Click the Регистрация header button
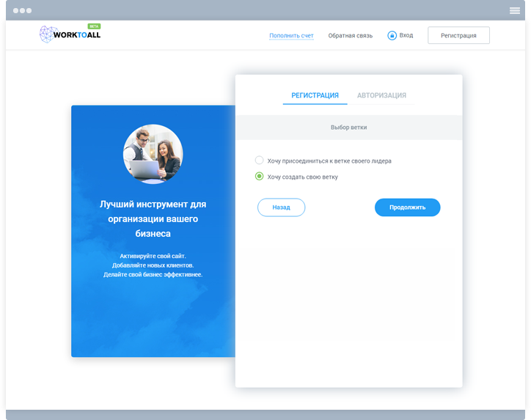The width and height of the screenshot is (531, 420). pyautogui.click(x=458, y=35)
